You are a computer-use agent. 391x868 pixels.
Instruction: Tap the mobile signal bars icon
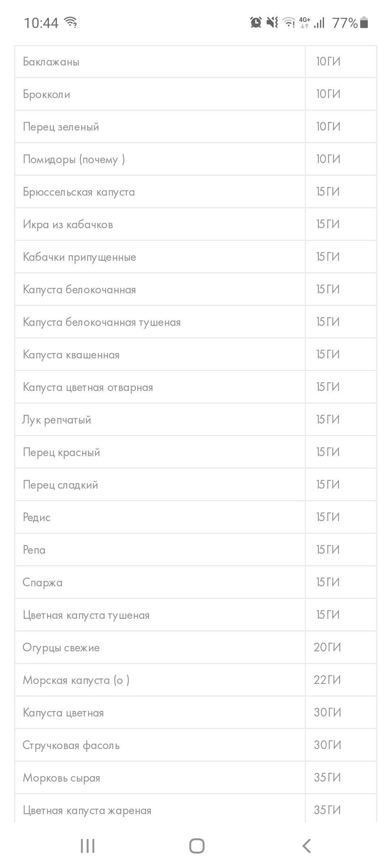(319, 22)
